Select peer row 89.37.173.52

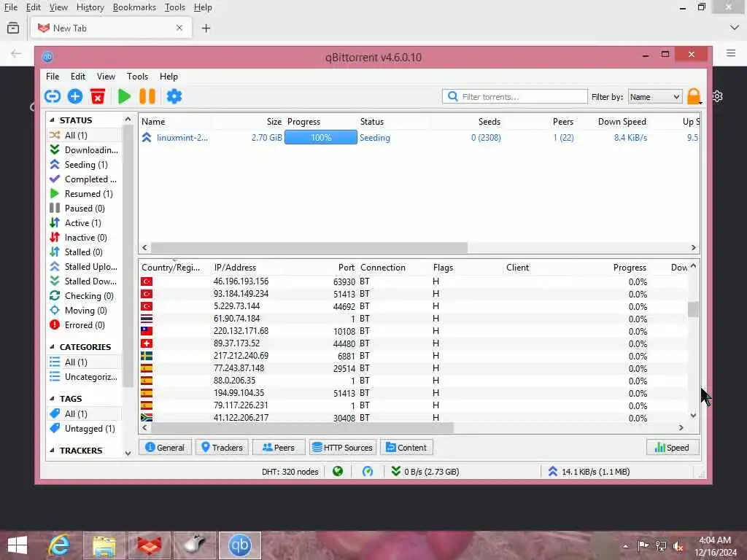(x=414, y=343)
